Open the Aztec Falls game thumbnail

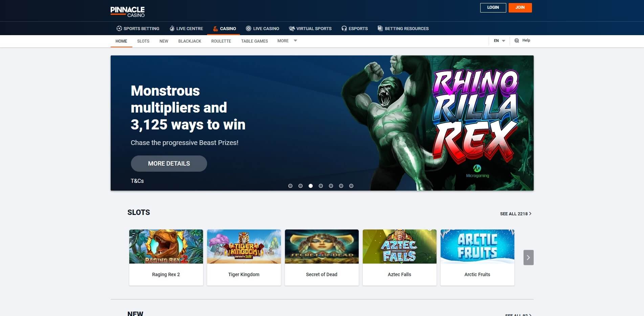tap(399, 247)
